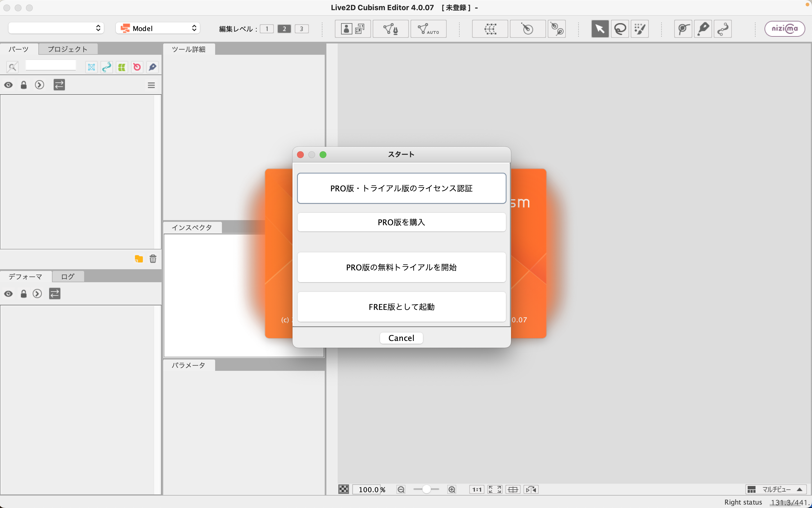
Task: Open the nizima button
Action: 784,29
